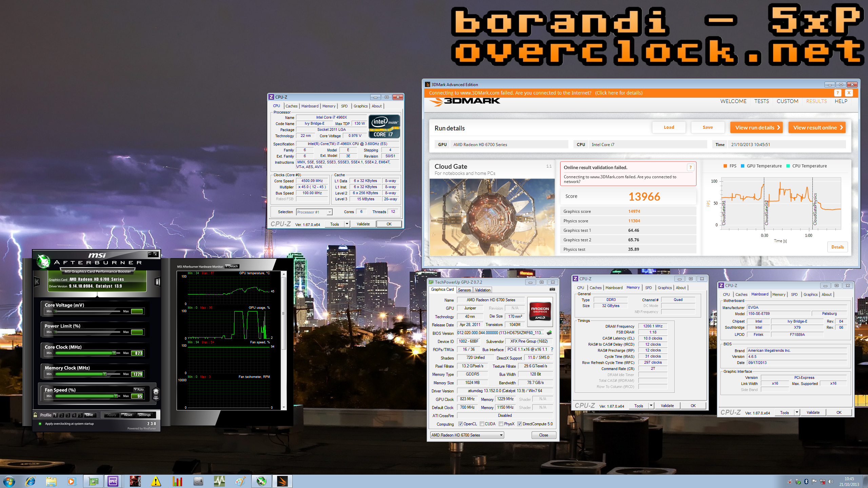Click the volume speaker tray icon
Screen dimensions: 868x488
830,482
